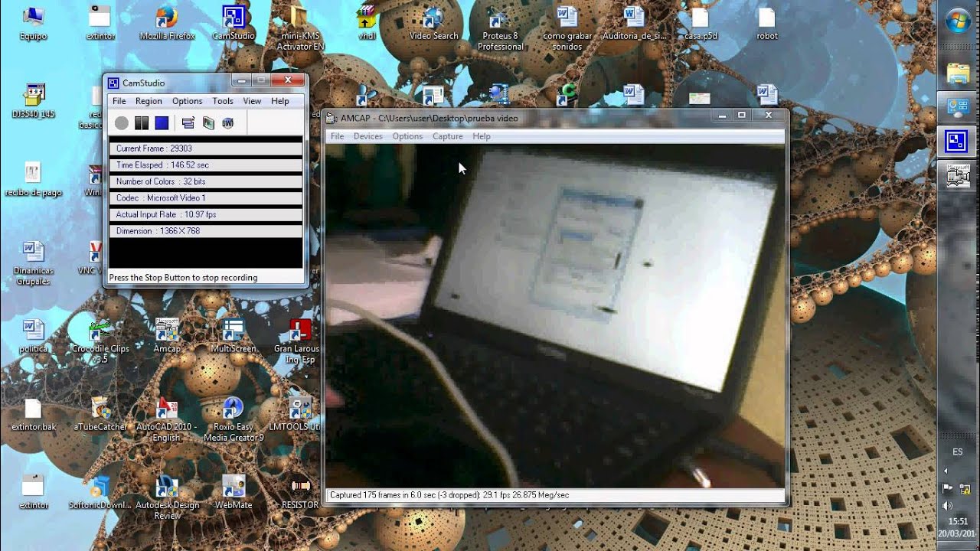Image resolution: width=980 pixels, height=551 pixels.
Task: Open AMCAP File menu
Action: tap(337, 136)
